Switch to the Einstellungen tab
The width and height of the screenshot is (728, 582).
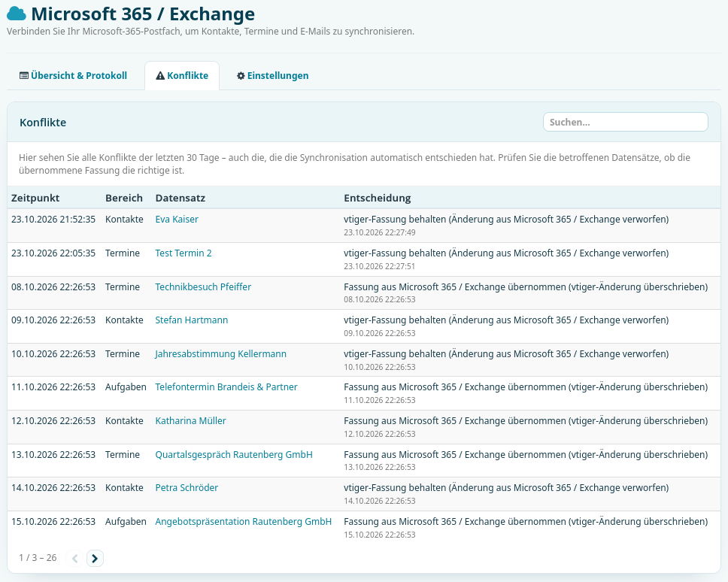[272, 76]
